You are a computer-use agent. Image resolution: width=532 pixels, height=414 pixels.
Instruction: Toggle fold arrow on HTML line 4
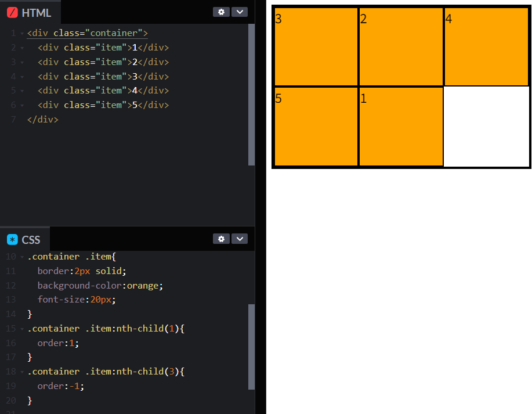[22, 77]
